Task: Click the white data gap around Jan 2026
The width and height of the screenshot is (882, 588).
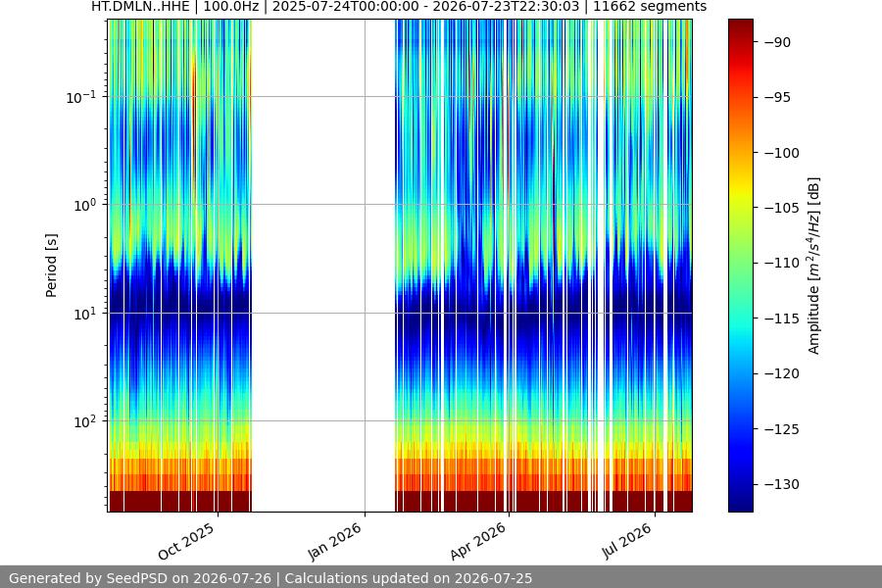Action: point(323,266)
